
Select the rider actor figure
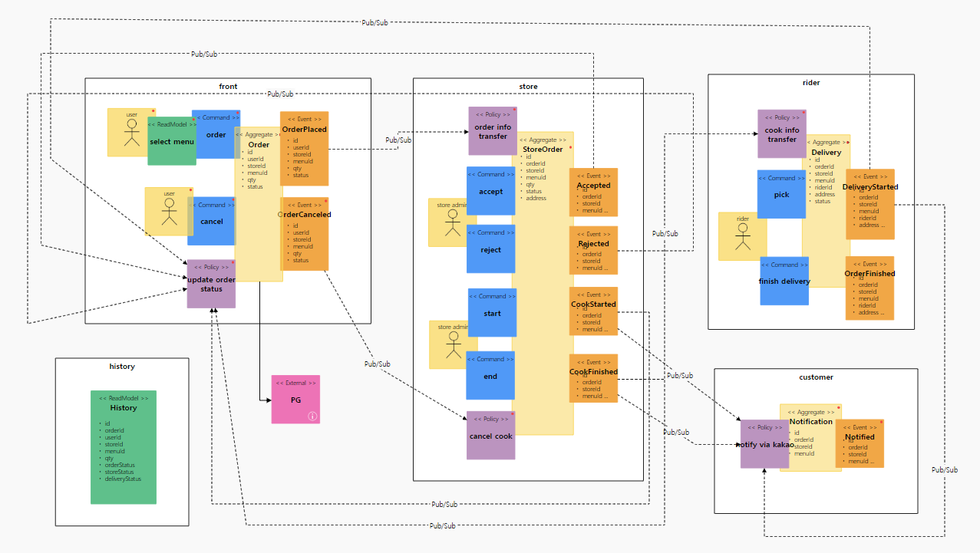coord(741,236)
